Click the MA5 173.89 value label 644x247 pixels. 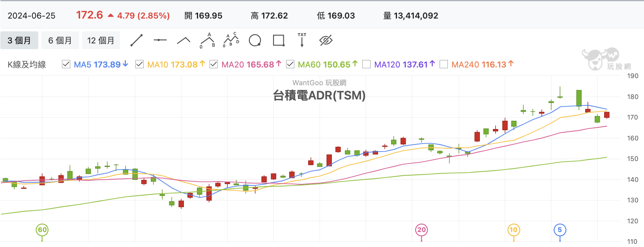(101, 64)
